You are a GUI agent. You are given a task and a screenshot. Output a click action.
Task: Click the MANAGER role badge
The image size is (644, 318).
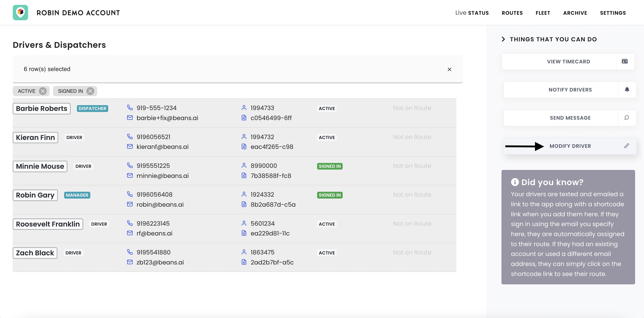[x=77, y=195]
